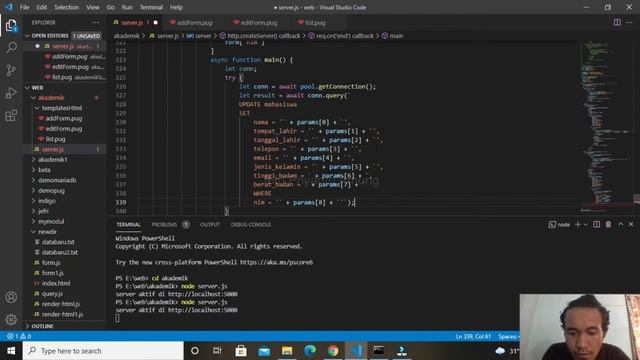
Task: Show the Debug Console tab
Action: 251,224
